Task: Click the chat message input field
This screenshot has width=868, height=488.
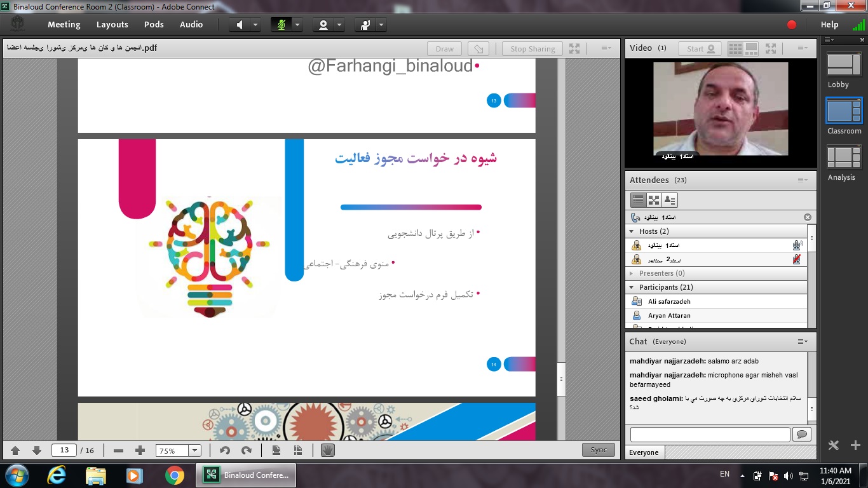Action: pyautogui.click(x=710, y=434)
